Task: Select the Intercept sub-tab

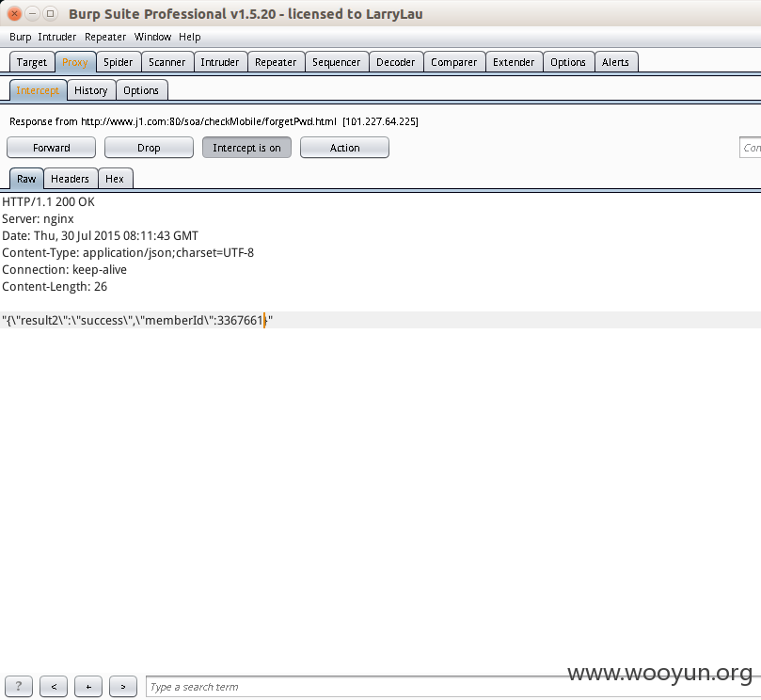Action: 38,90
